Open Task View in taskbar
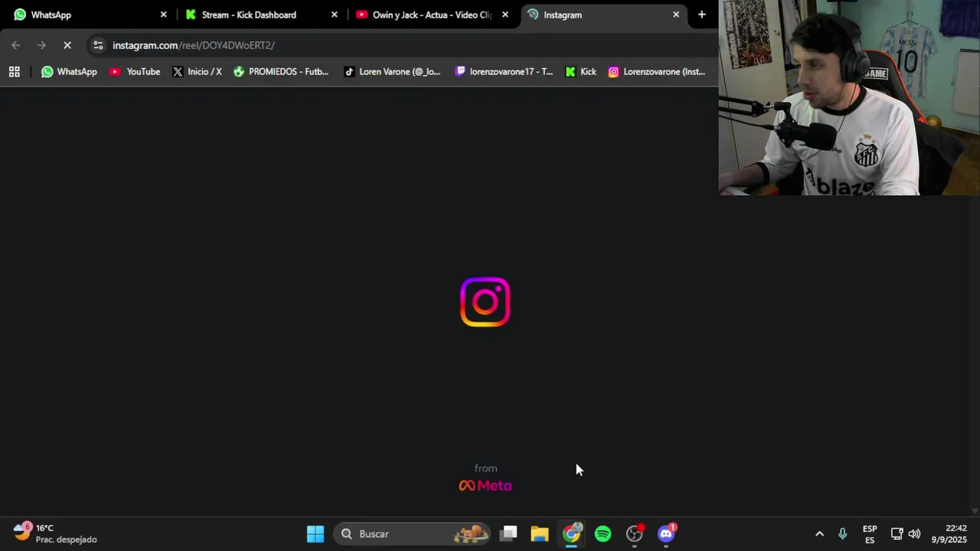 click(508, 533)
